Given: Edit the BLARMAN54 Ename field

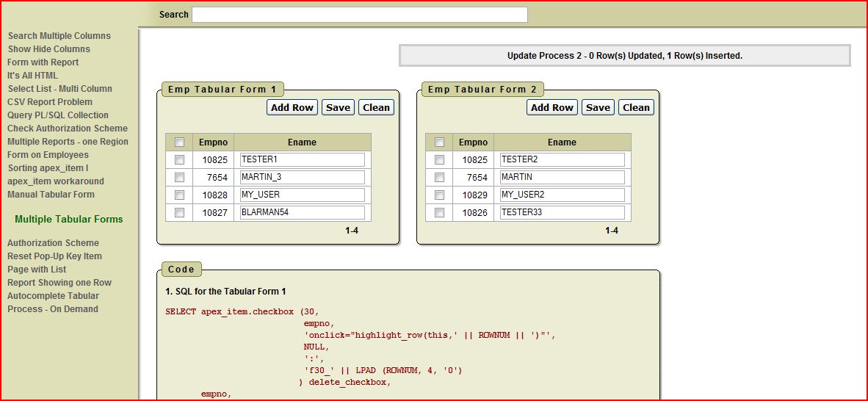Looking at the screenshot, I should pos(303,213).
